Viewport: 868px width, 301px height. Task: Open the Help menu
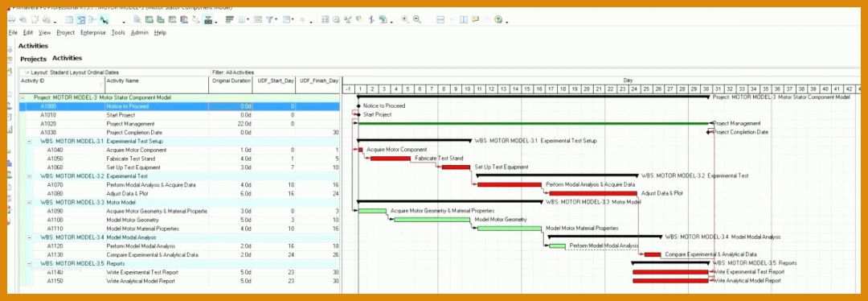click(160, 33)
